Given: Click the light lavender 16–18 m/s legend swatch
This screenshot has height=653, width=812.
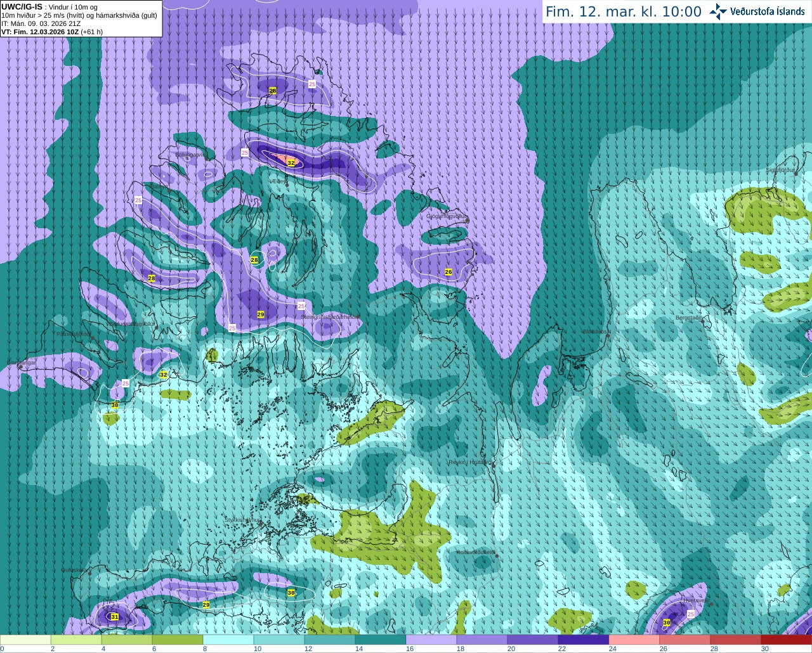Looking at the screenshot, I should (431, 640).
